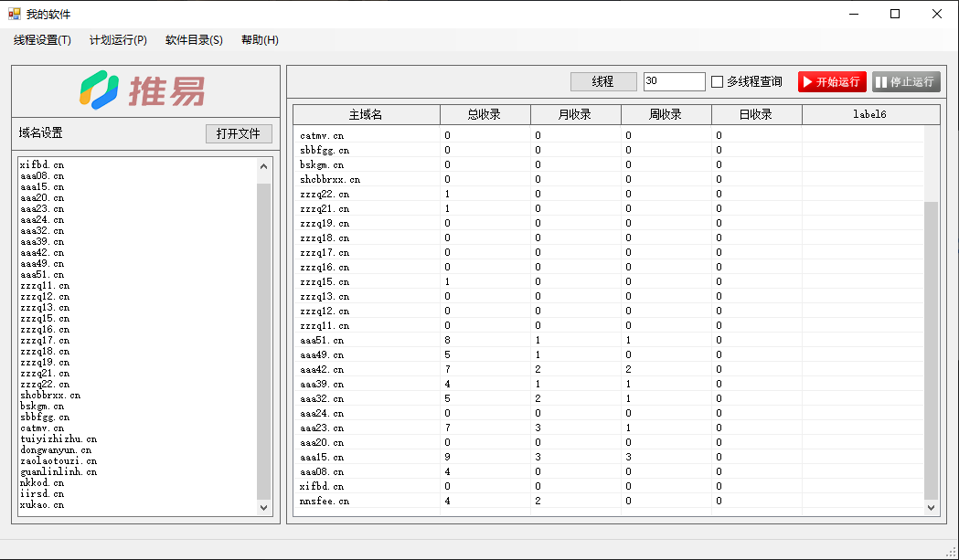Enable the 多线程查询 checkbox
The height and width of the screenshot is (560, 959).
[x=718, y=82]
